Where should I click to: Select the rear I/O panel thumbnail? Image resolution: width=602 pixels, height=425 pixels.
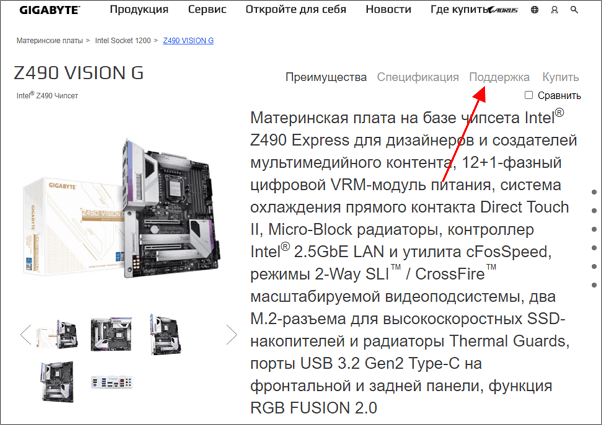111,382
